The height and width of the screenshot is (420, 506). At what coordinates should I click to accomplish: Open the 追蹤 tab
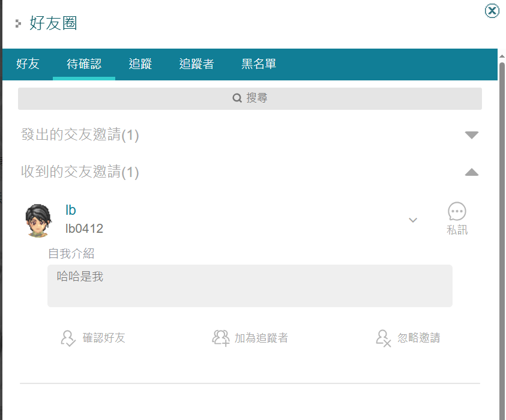point(140,64)
